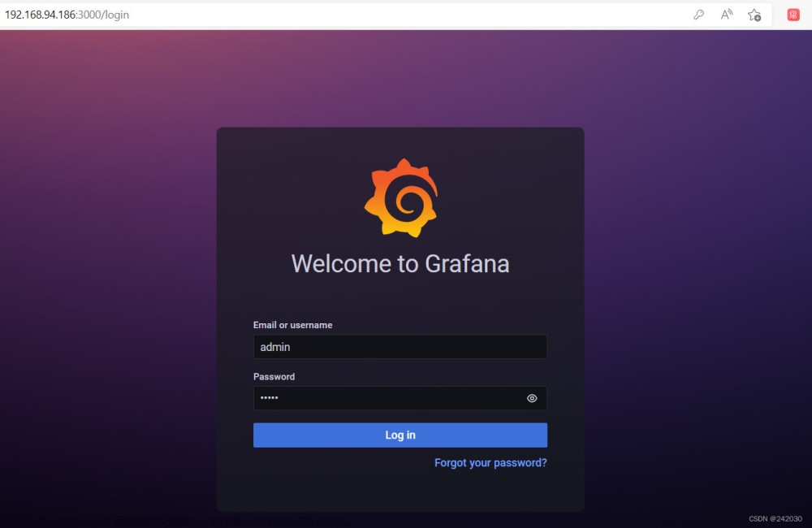Screen dimensions: 812x528
Task: Add this page to favorites star icon
Action: (754, 15)
